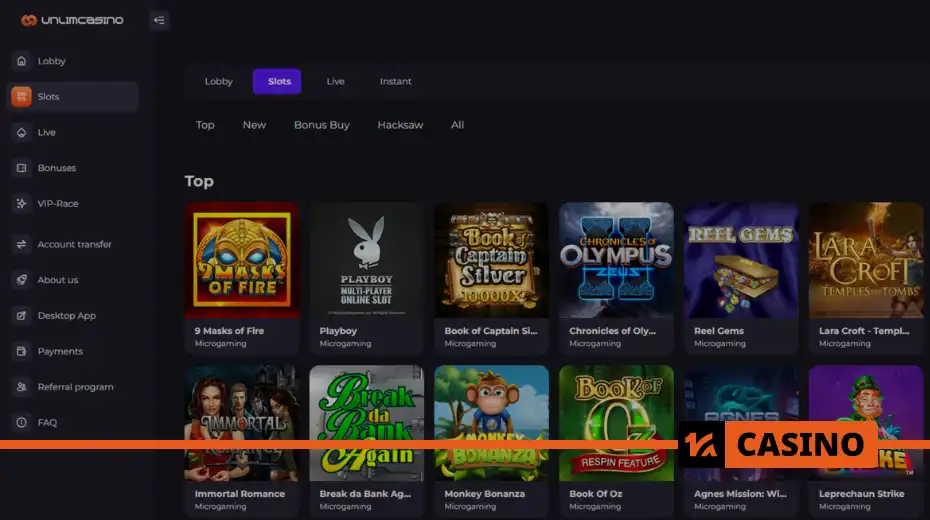Open Lobby from the sidebar label
This screenshot has width=930, height=520.
52,61
